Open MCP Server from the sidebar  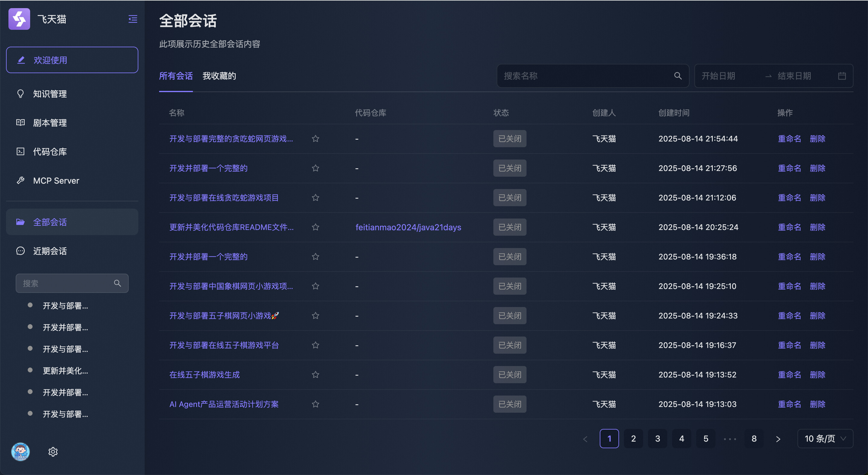point(56,181)
